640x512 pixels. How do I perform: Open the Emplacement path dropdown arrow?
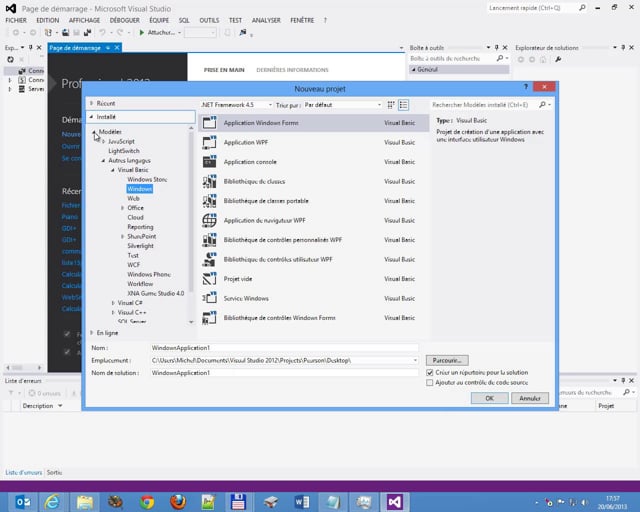[415, 361]
